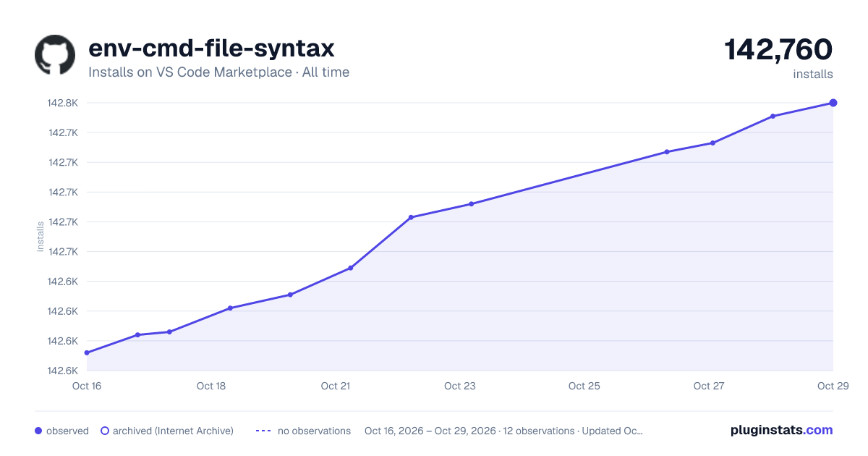868x456 pixels.
Task: Open the pluginstats.com link
Action: [x=781, y=430]
